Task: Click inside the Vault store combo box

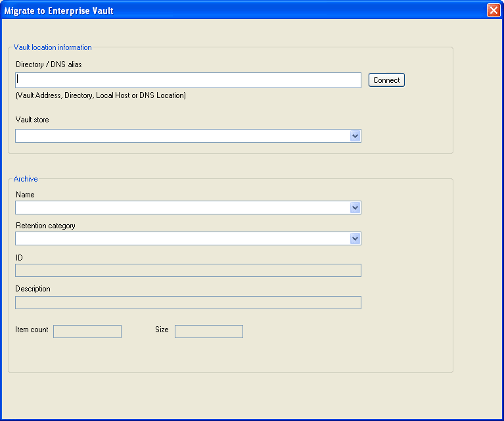Action: 183,136
